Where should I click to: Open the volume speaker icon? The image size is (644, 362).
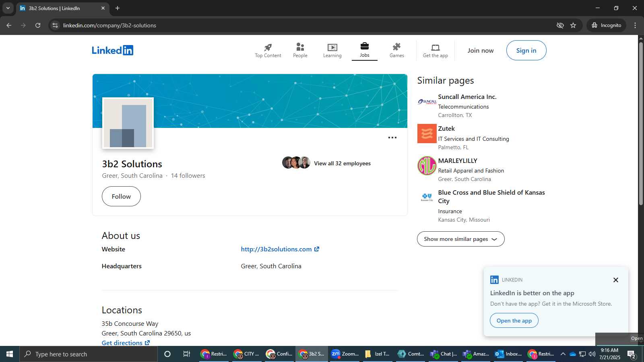(592, 354)
